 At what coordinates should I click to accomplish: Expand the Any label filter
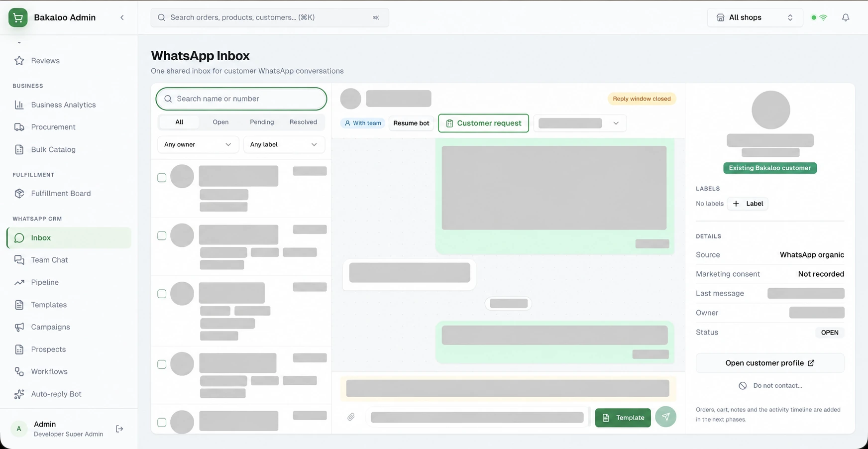(284, 144)
